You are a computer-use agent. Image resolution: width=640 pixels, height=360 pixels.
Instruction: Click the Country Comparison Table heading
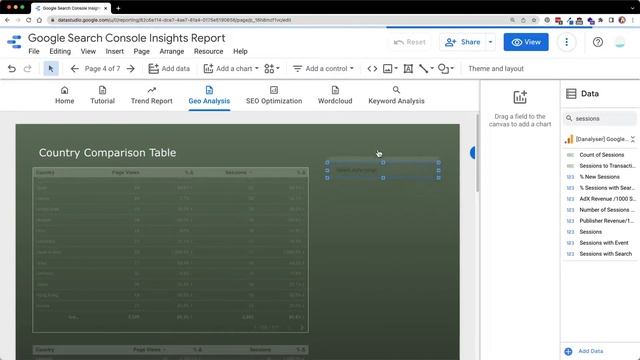tap(107, 153)
